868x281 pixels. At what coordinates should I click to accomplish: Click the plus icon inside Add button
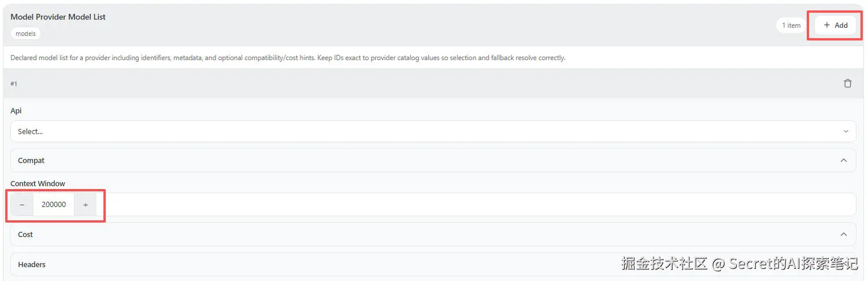tap(827, 25)
